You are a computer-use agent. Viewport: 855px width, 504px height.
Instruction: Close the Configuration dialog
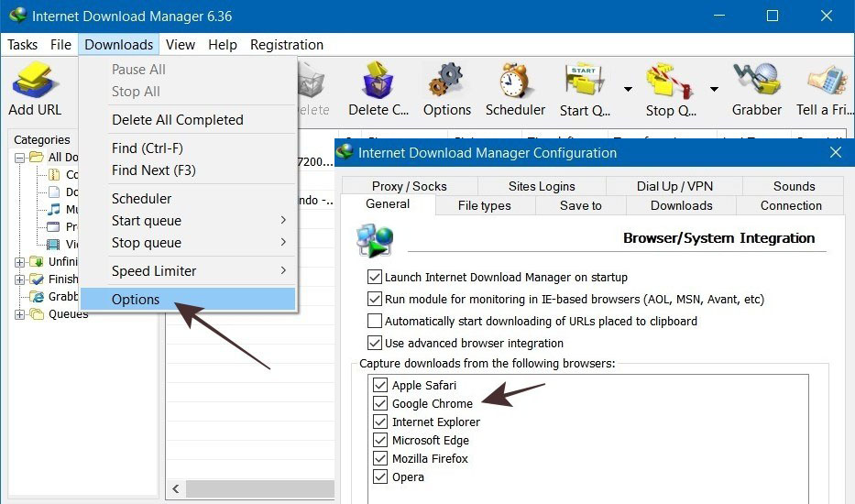coord(836,152)
